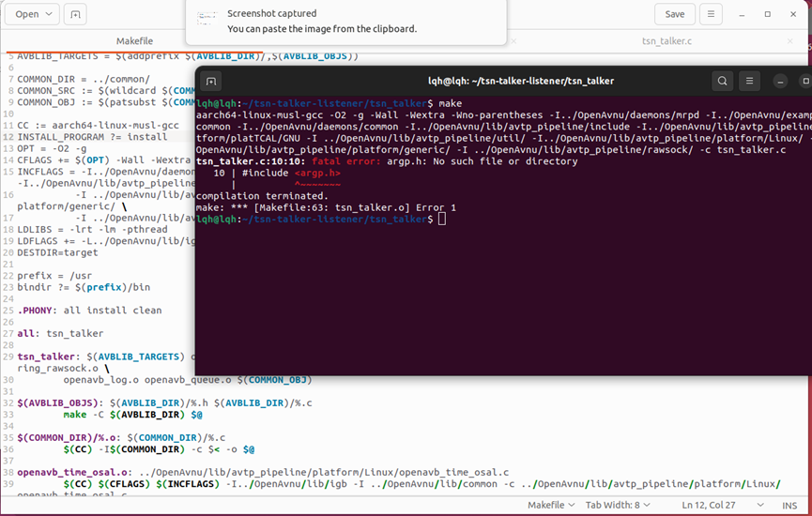Click 'COMMON_DIR = ../common/' line
Screen dimensions: 812x516
(84, 79)
